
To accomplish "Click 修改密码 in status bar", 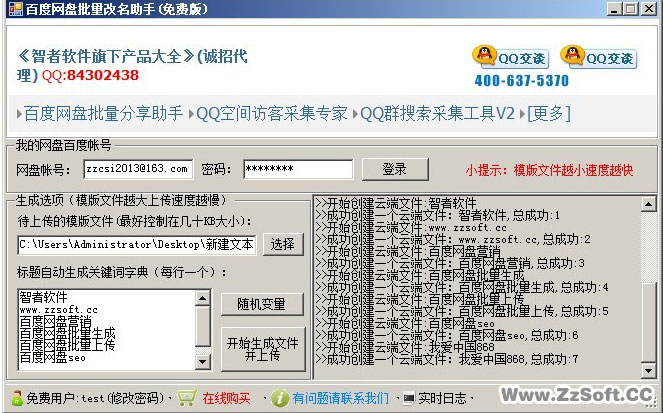I will (x=135, y=398).
